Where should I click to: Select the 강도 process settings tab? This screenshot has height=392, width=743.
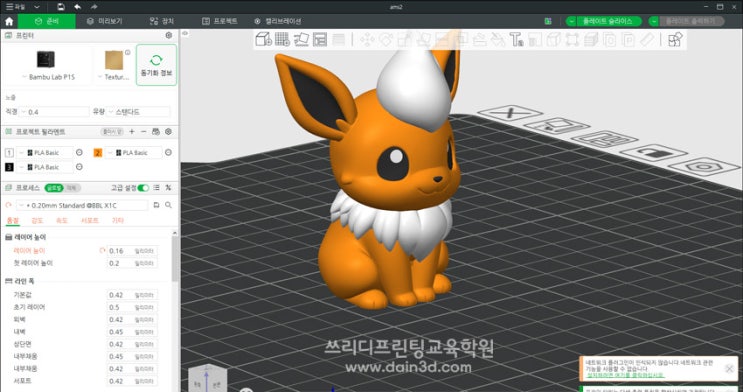coord(37,220)
